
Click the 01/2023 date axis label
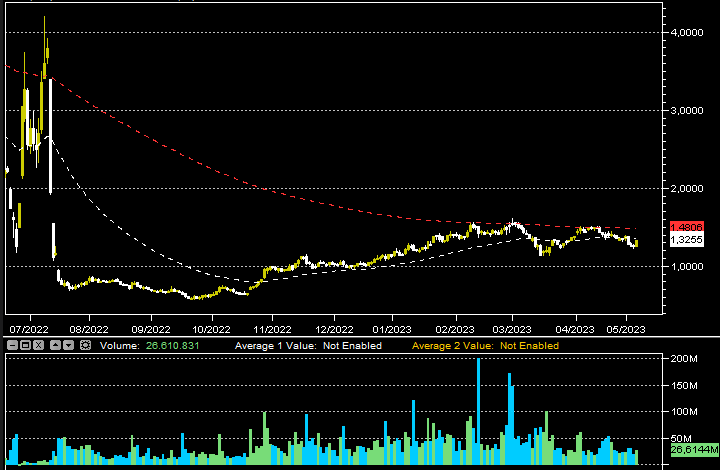tap(392, 329)
